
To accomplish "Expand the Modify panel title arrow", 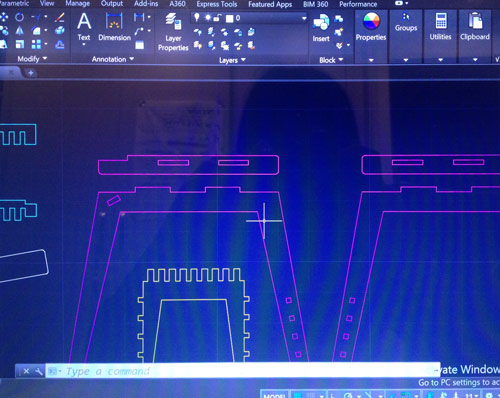I will click(x=45, y=58).
